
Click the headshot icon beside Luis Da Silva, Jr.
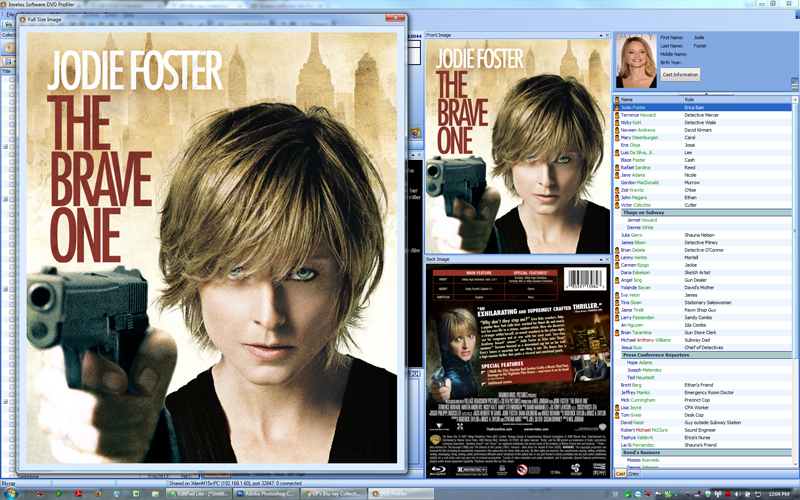tap(617, 153)
